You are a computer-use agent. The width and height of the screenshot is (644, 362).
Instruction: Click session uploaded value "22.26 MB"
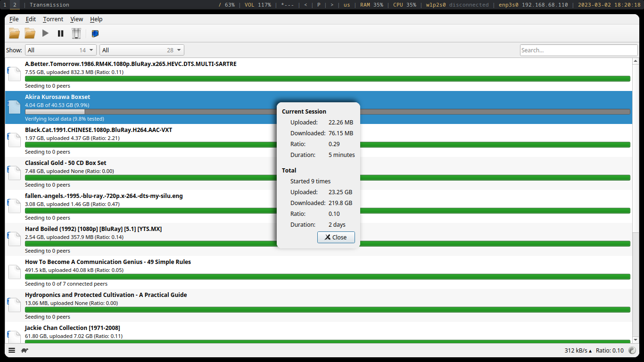tap(341, 123)
